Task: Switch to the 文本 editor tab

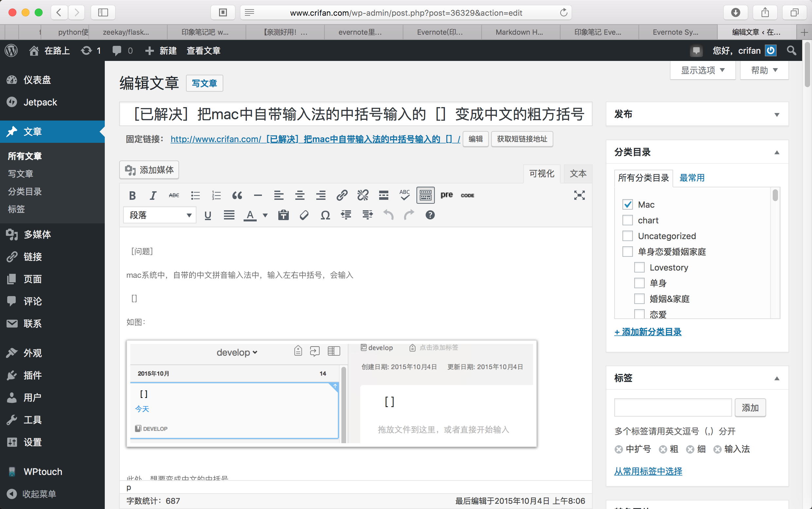Action: [x=578, y=174]
